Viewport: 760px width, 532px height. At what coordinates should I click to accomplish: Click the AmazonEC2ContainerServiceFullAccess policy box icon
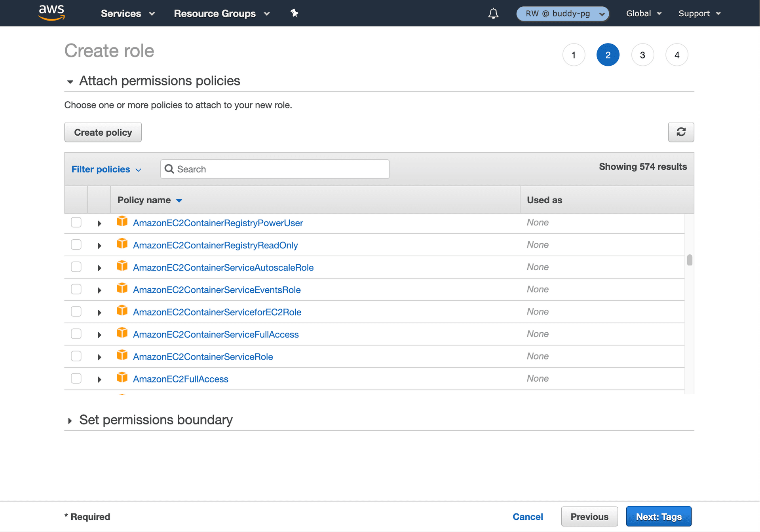122,333
